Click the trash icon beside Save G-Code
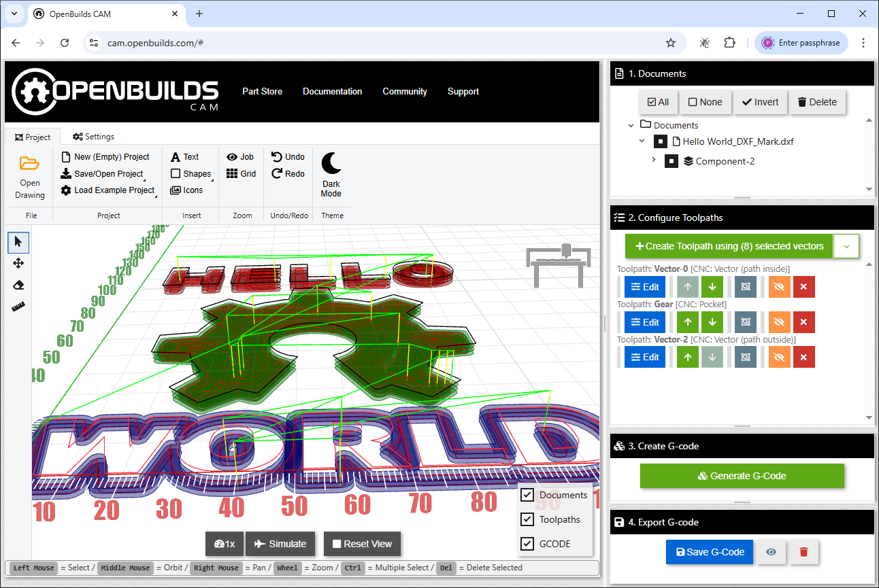This screenshot has width=879, height=588. tap(803, 552)
